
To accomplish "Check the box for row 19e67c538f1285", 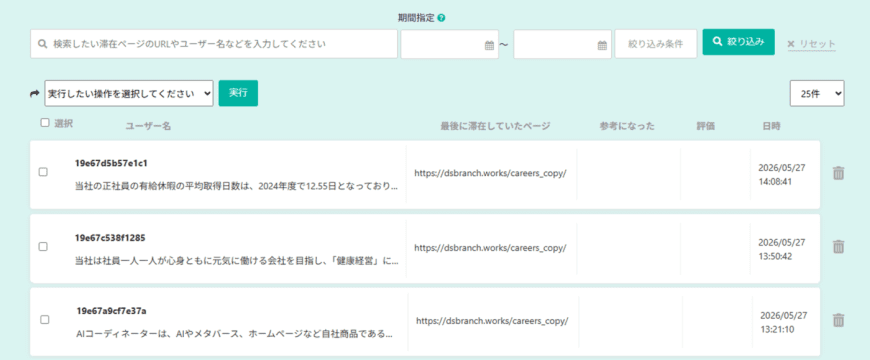I will 43,247.
